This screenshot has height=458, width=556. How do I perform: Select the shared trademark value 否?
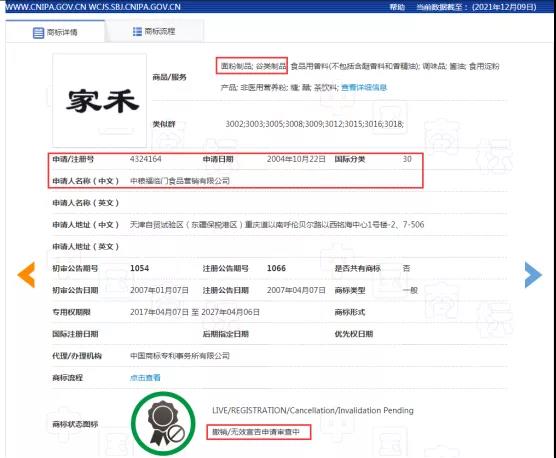click(x=406, y=268)
